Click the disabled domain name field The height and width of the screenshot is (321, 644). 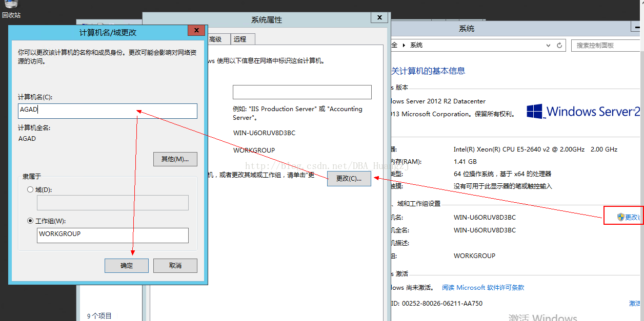pos(113,203)
